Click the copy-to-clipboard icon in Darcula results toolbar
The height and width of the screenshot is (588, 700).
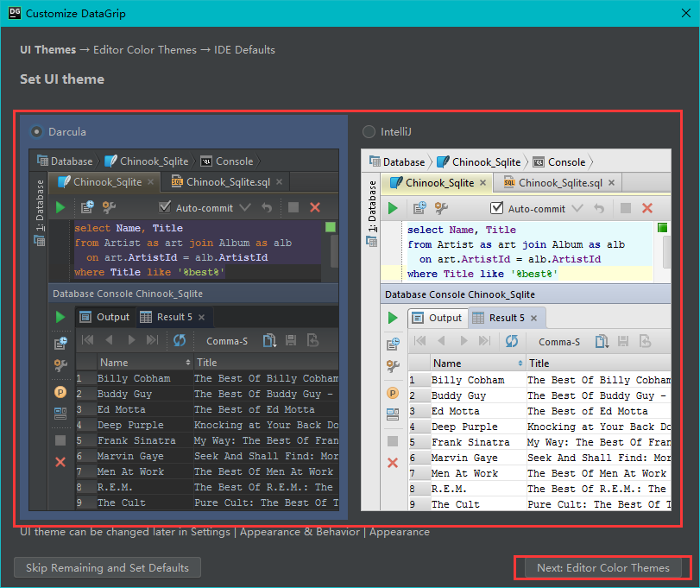(x=269, y=341)
